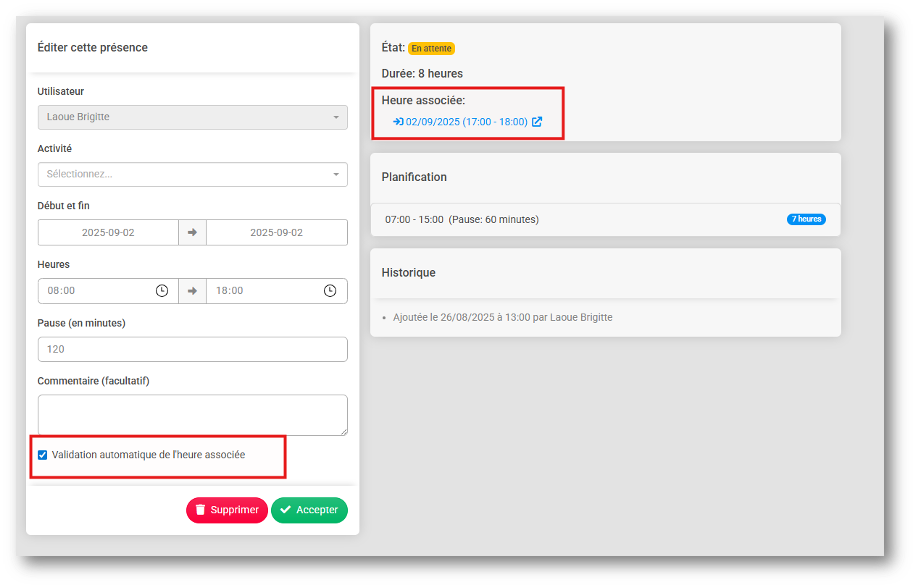
Task: Focus the Pause (en minutes) input
Action: tap(192, 349)
